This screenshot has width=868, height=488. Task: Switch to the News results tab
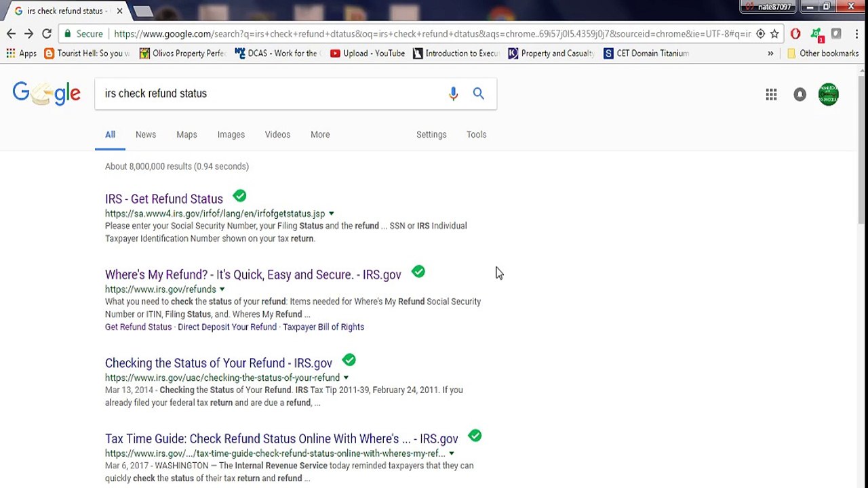(146, 134)
